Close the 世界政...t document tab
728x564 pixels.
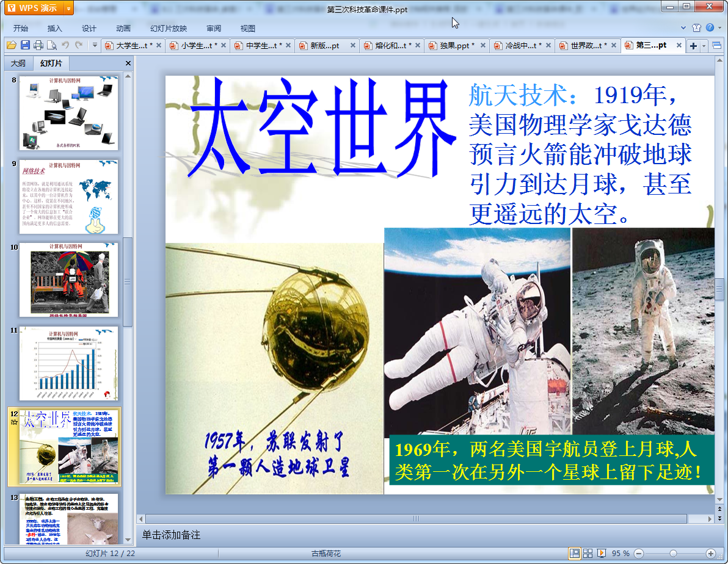point(614,46)
